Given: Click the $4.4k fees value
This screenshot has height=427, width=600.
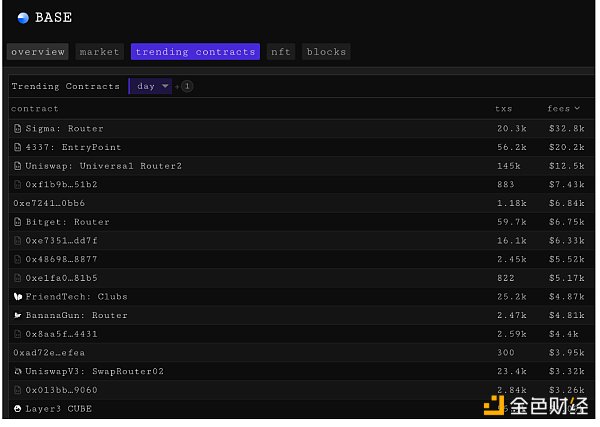Looking at the screenshot, I should [564, 334].
